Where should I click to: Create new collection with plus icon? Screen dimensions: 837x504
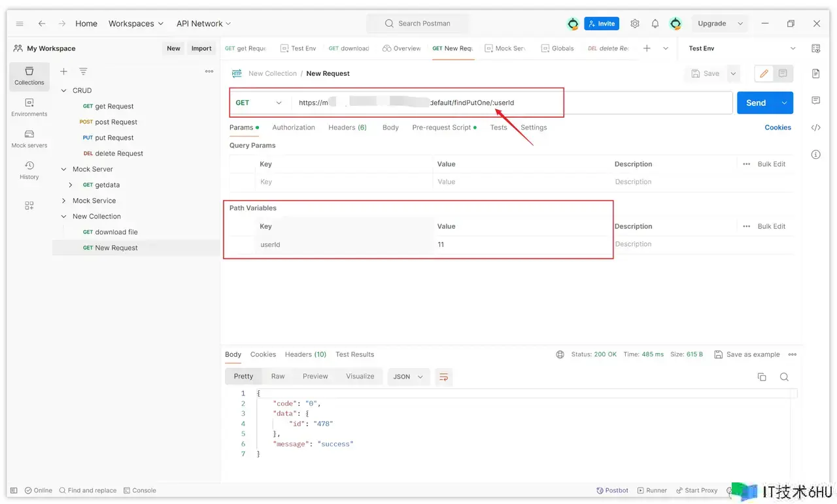63,71
